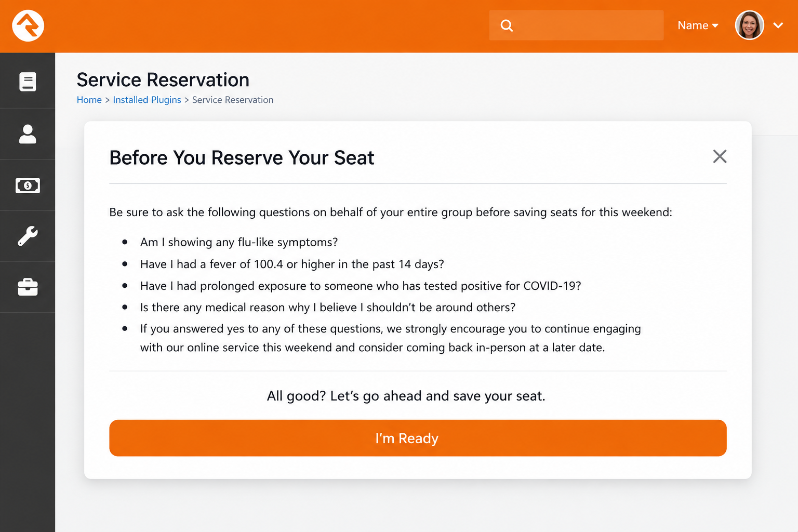Viewport: 798px width, 532px height.
Task: Select the medical reason question text
Action: click(x=328, y=307)
